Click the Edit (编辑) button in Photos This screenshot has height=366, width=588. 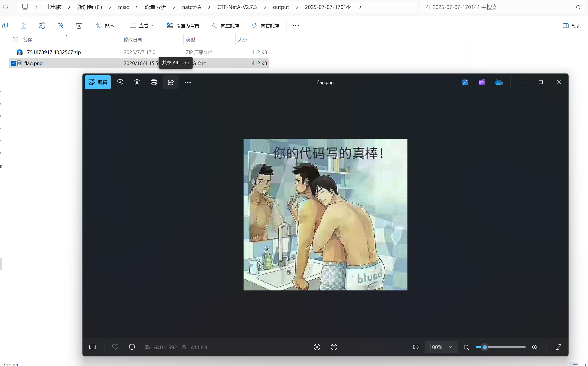98,82
